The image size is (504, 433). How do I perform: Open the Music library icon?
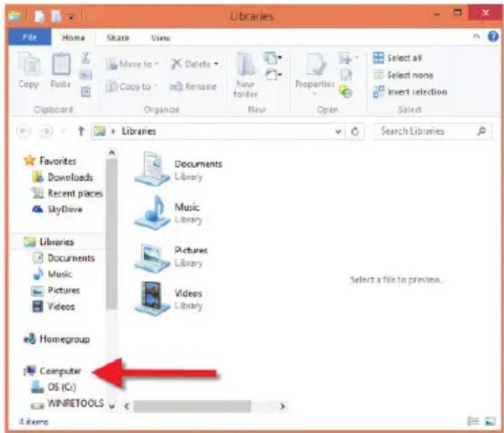[152, 212]
